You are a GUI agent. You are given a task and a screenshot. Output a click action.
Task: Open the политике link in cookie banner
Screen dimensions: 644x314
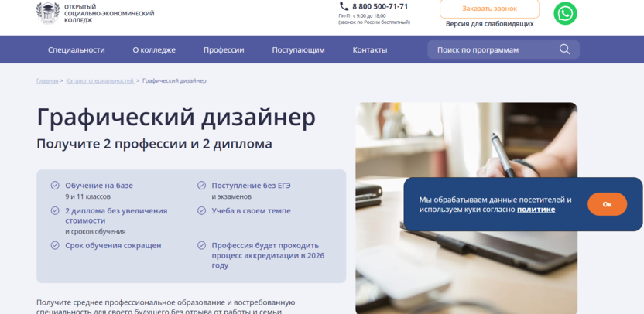pyautogui.click(x=536, y=210)
